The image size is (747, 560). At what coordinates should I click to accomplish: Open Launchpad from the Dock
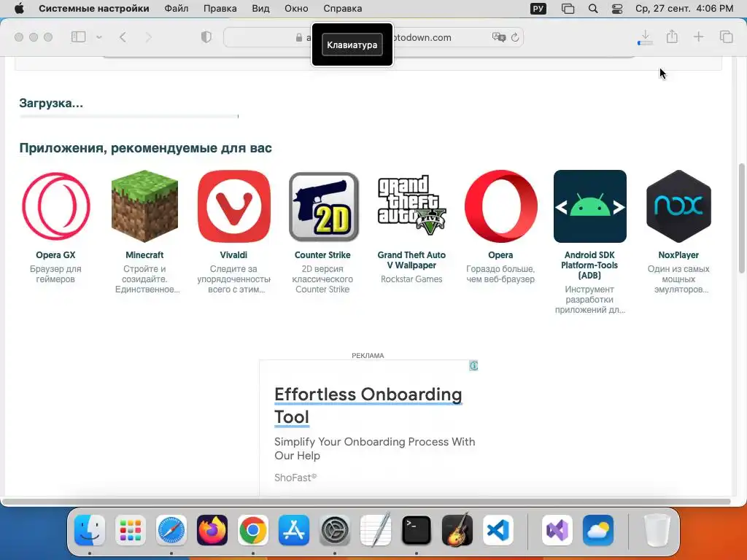(x=131, y=530)
